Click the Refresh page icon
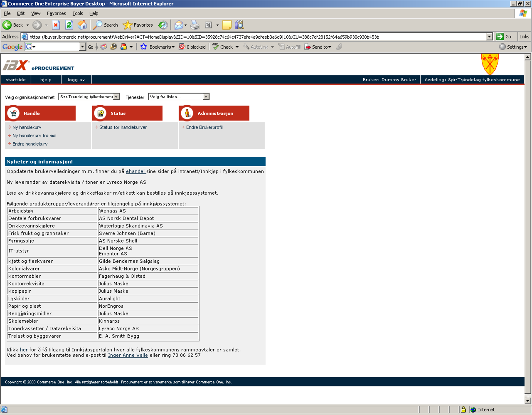 pyautogui.click(x=69, y=25)
